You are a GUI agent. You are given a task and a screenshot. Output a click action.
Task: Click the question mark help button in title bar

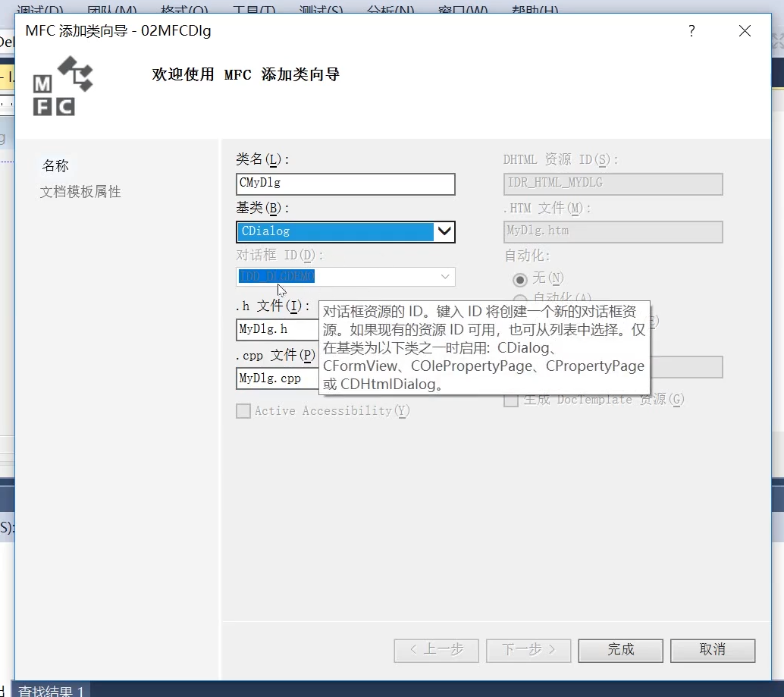point(691,31)
